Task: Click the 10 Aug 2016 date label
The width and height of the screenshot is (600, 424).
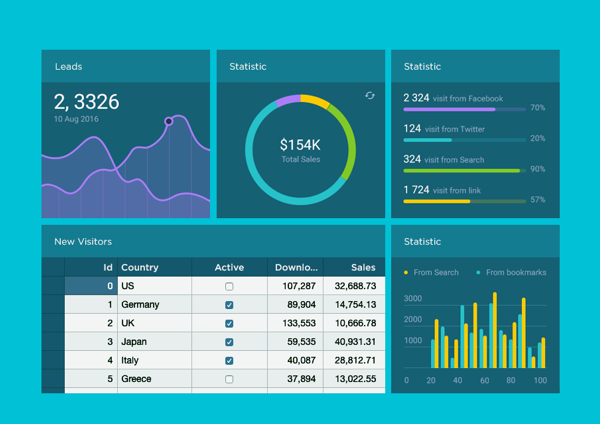Action: (76, 119)
